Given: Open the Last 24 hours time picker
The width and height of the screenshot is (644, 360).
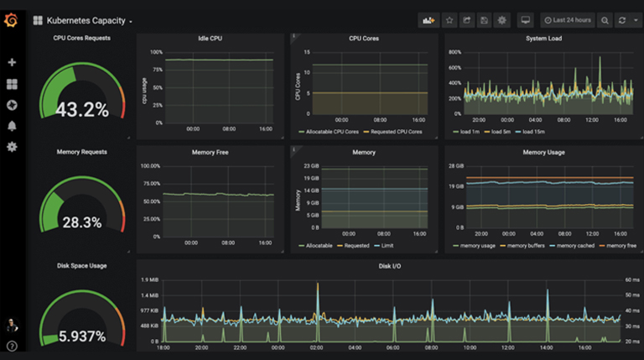Looking at the screenshot, I should (x=568, y=20).
